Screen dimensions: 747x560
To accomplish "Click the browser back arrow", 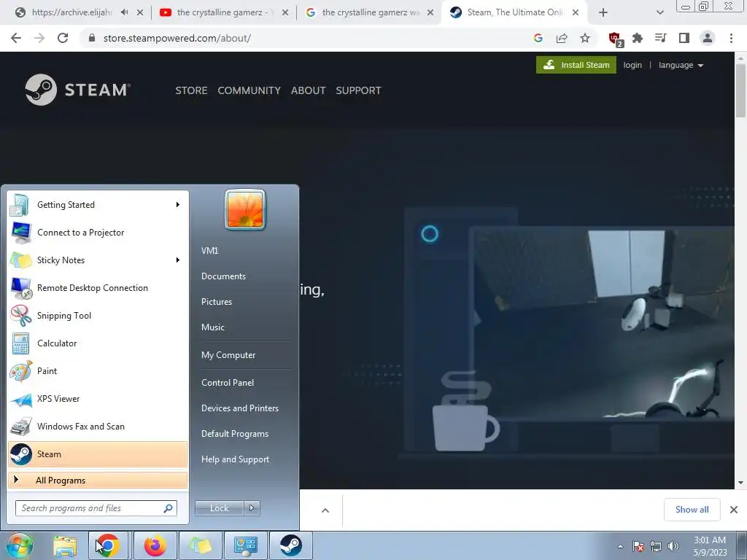I will point(16,38).
